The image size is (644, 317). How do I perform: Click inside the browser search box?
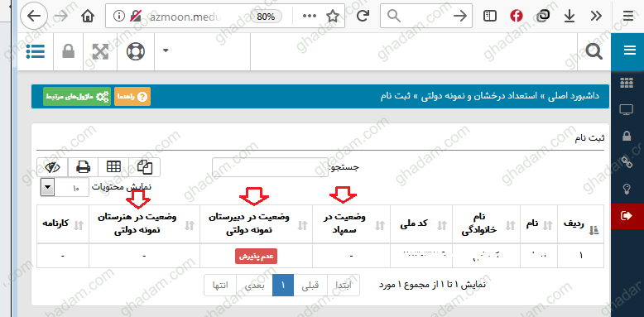426,16
